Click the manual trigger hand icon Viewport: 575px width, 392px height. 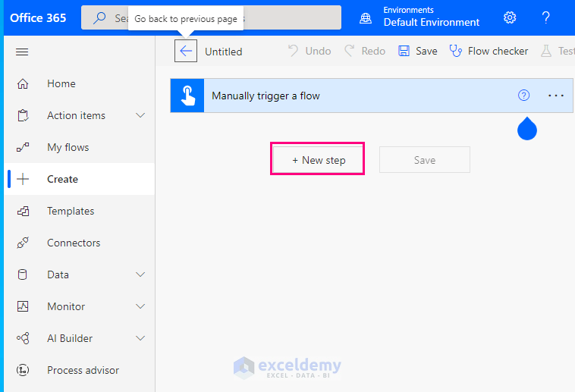[x=187, y=96]
